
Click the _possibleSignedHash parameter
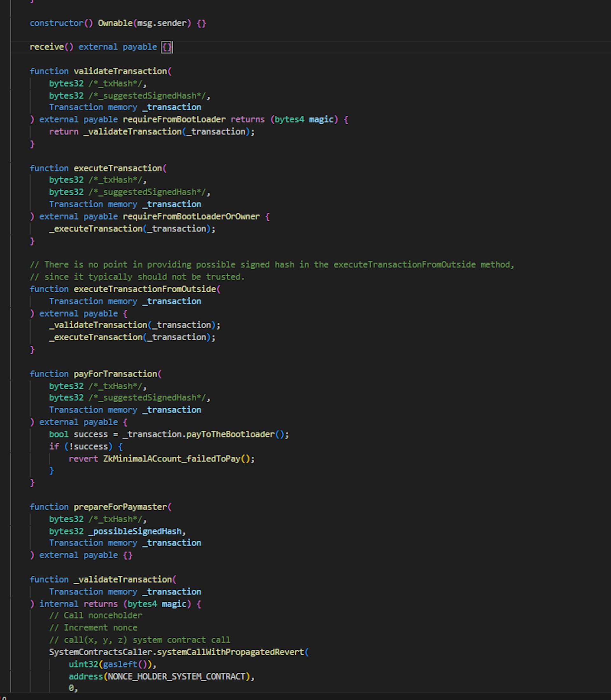click(135, 531)
